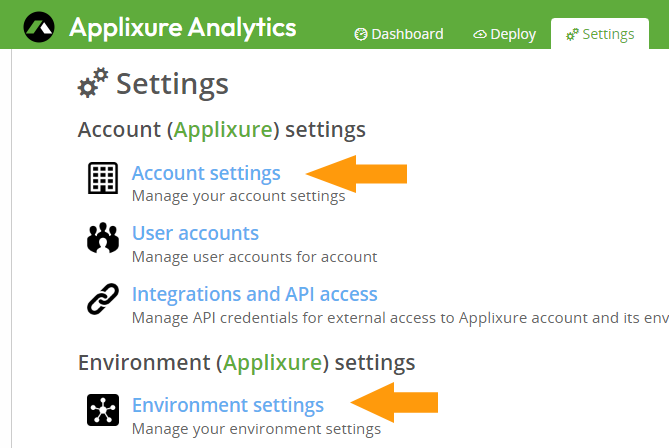Click the 'Manage your account settings' description
Image resolution: width=669 pixels, height=448 pixels.
(239, 196)
